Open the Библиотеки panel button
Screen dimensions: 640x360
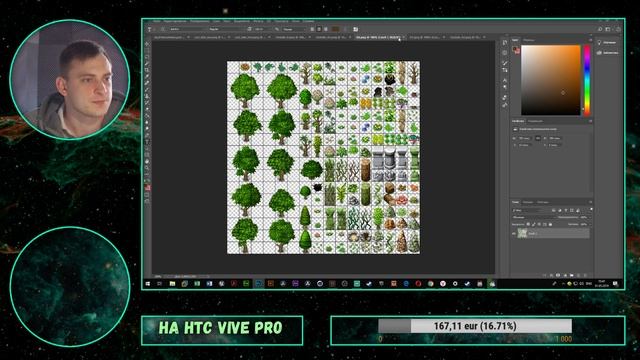click(x=607, y=53)
